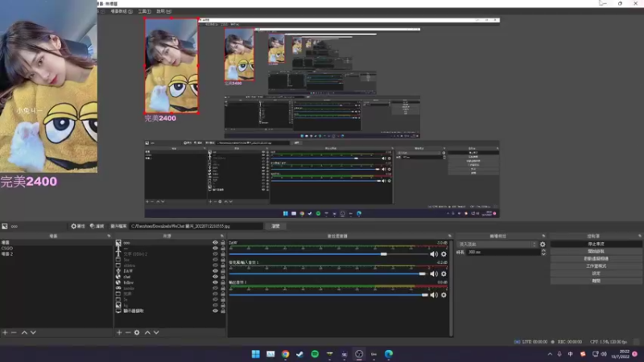The image size is (644, 362).
Task: Click 停止串流 stop streaming button
Action: pos(596,244)
